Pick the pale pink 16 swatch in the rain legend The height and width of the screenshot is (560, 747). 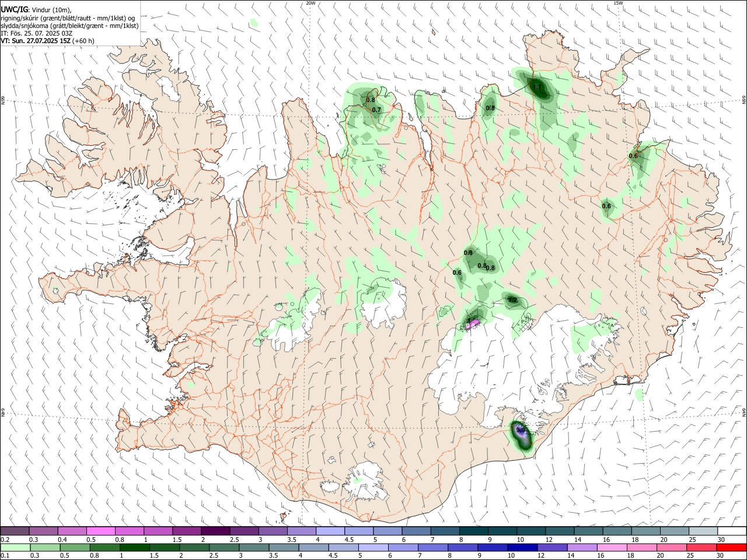612,547
